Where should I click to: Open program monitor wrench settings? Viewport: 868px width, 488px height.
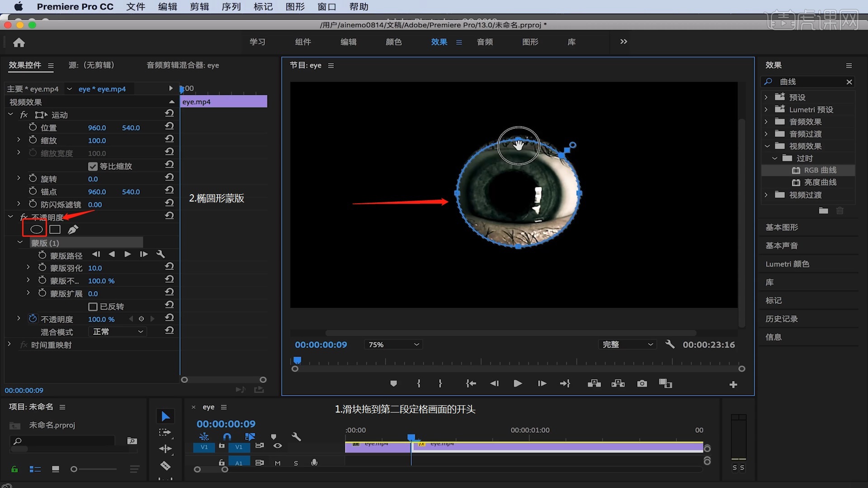coord(670,344)
